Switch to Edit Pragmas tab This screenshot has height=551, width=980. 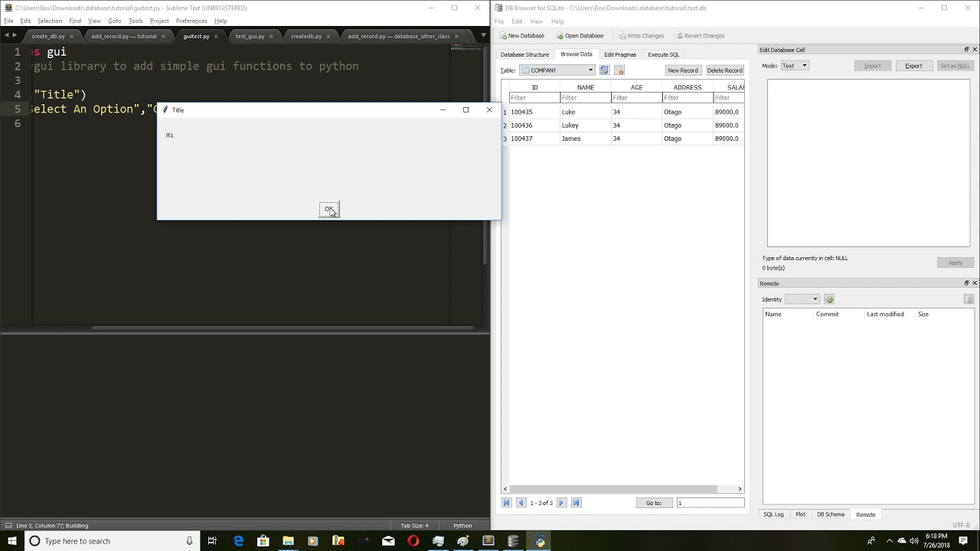620,54
